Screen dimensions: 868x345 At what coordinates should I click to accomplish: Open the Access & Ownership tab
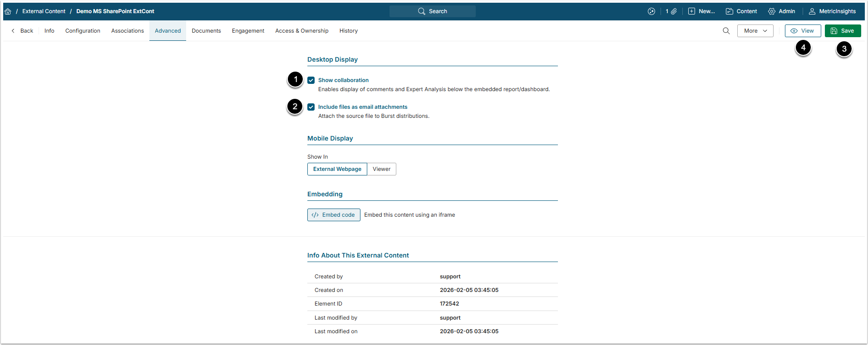coord(301,31)
